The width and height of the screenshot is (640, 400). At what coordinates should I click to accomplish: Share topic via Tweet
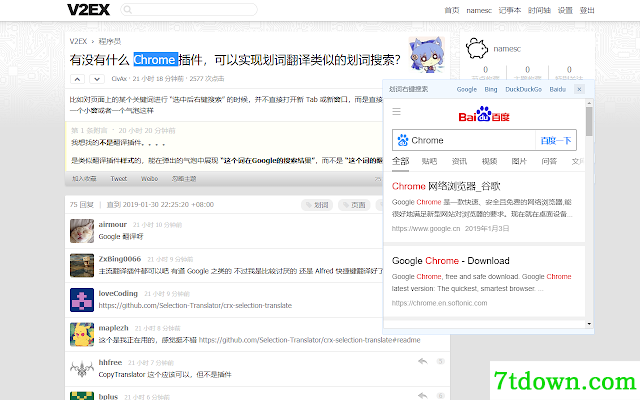(119, 179)
